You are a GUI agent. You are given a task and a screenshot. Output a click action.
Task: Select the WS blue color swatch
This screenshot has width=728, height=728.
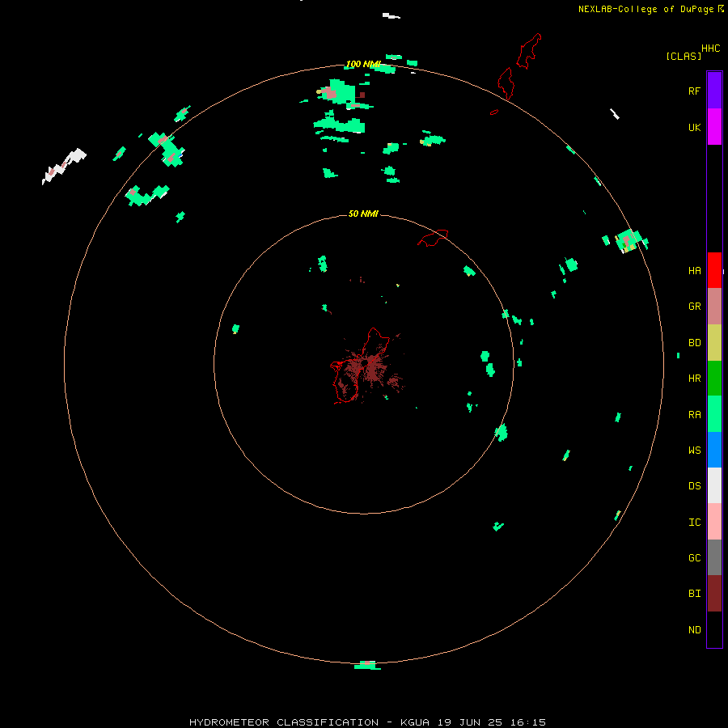coord(714,450)
